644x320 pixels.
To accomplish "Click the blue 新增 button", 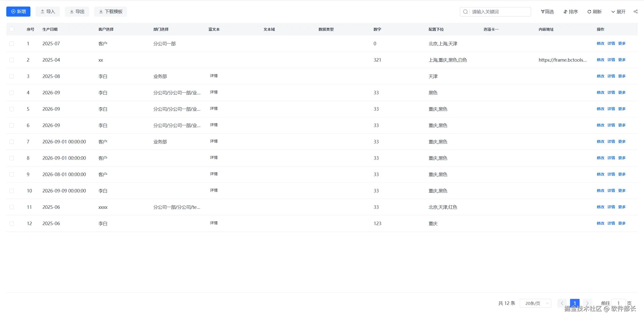I will coord(18,12).
